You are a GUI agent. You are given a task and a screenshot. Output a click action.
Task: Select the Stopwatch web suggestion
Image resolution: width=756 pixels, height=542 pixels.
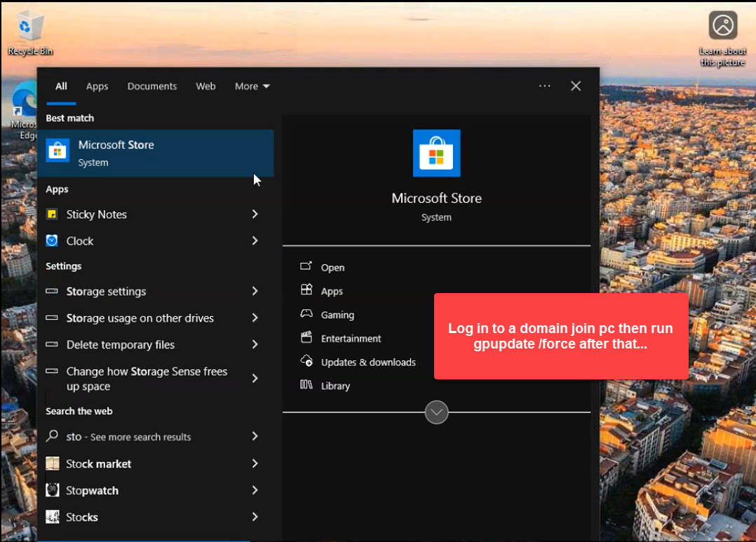(156, 490)
